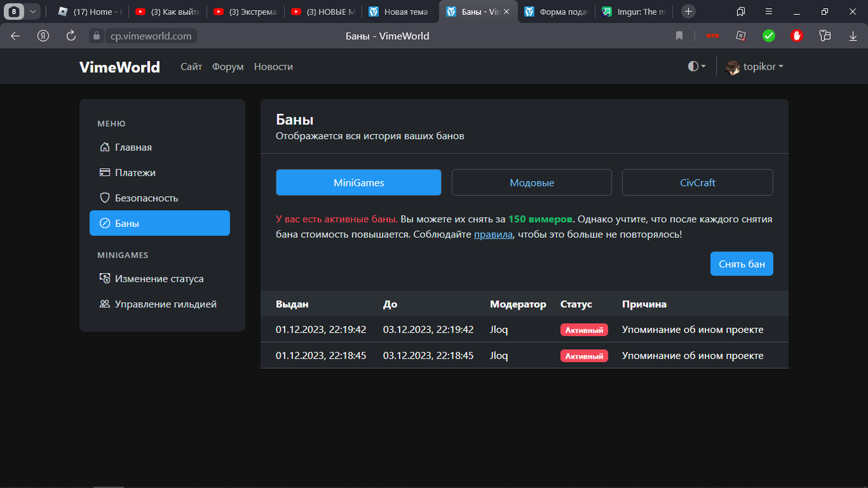
Task: Click the Снять бан button
Action: [x=742, y=264]
